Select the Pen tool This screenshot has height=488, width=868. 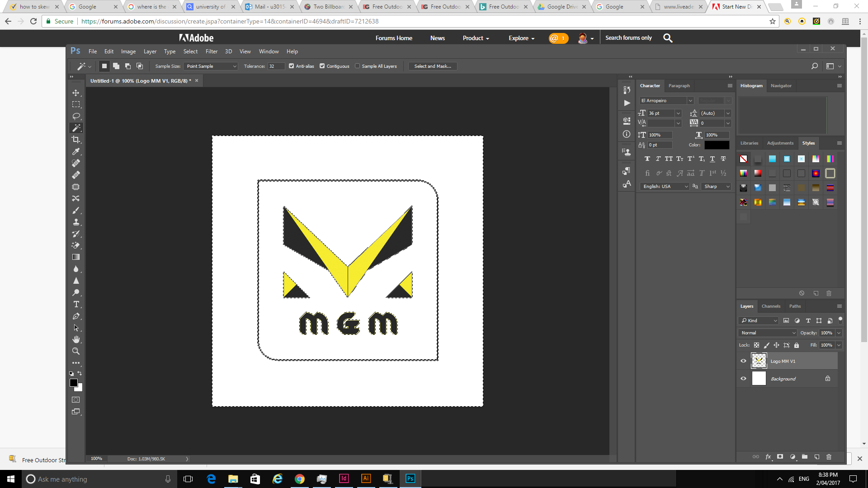76,316
